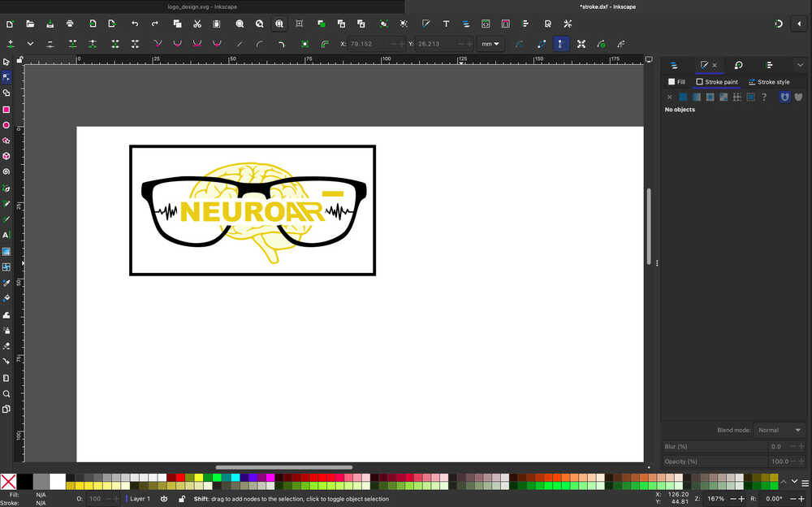Open the XML editor icon
This screenshot has height=507, width=812.
coord(486,24)
